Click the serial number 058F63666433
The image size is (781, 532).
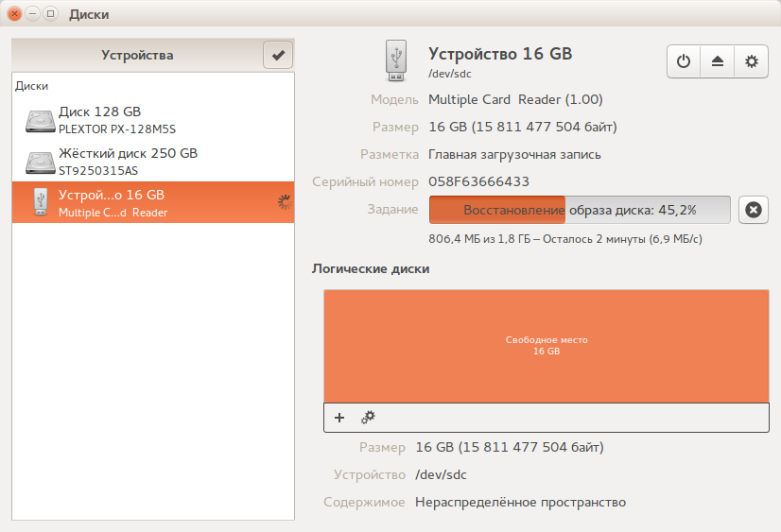click(x=478, y=181)
